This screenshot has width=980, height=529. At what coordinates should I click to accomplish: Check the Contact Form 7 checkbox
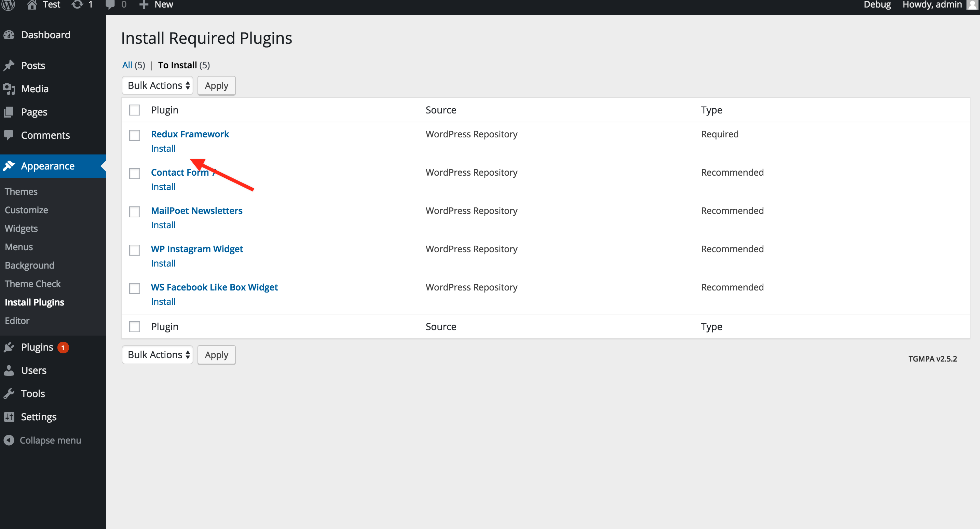pyautogui.click(x=134, y=174)
